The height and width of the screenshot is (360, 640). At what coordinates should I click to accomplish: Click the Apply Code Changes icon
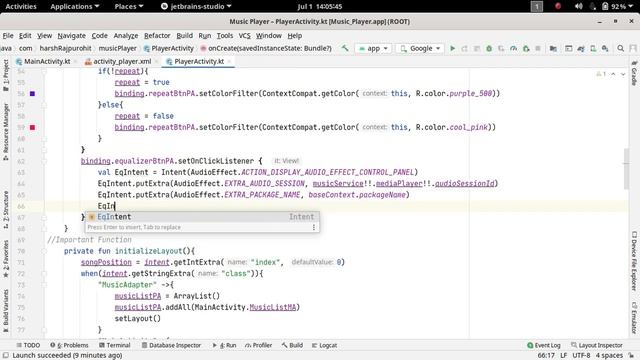[477, 48]
